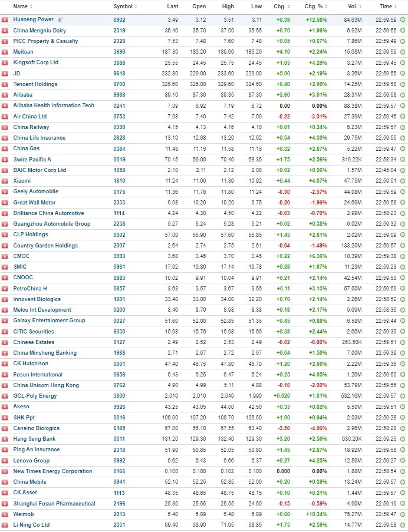
Task: Click the Last column header
Action: click(x=172, y=6)
